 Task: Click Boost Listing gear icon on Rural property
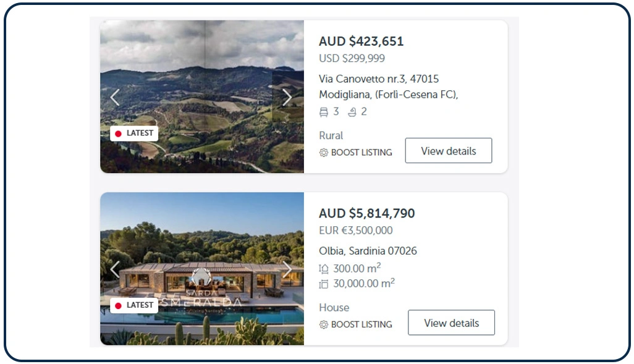323,153
